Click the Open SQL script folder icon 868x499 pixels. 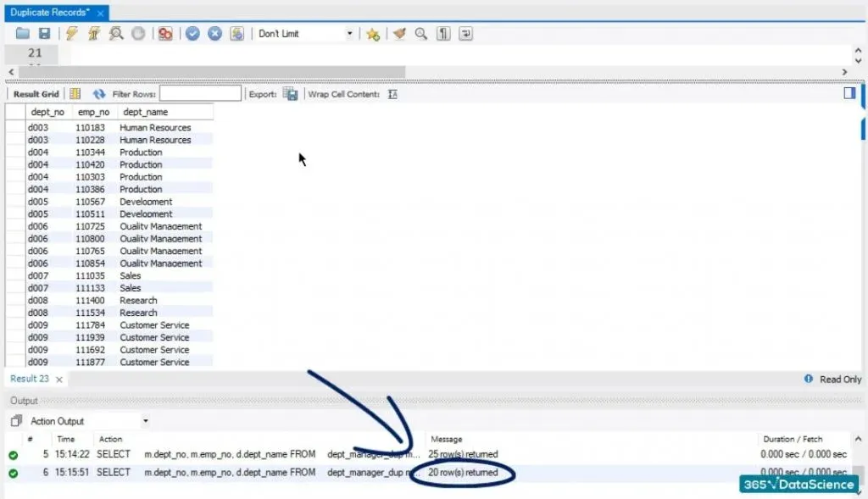(x=22, y=34)
